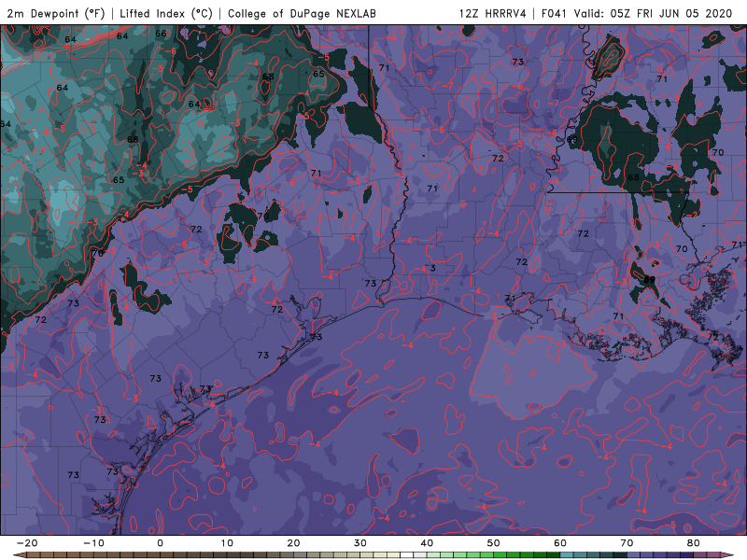Viewport: 747px width, 560px height.
Task: Click the "80" color scale label
Action: 694,543
